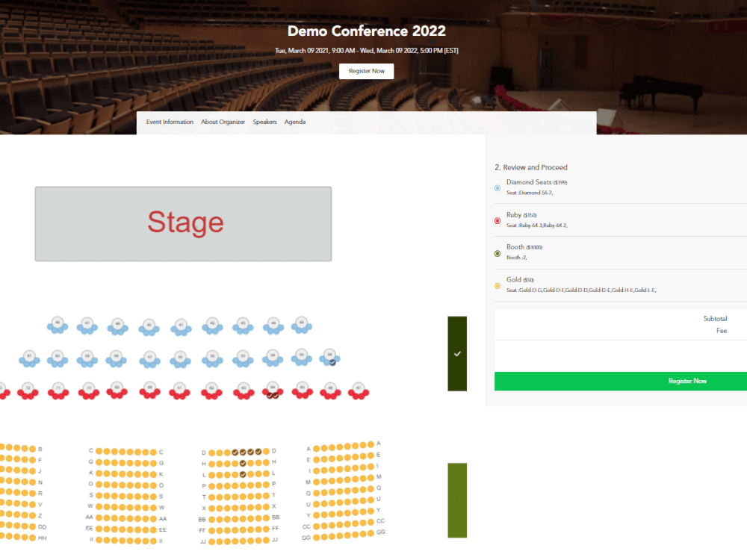Select Ruby table 67

(x=359, y=391)
